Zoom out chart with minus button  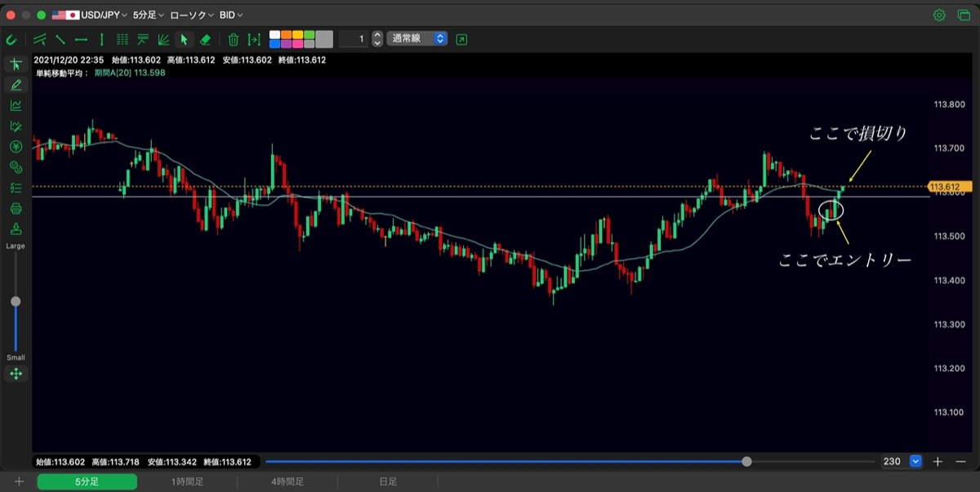coord(960,462)
